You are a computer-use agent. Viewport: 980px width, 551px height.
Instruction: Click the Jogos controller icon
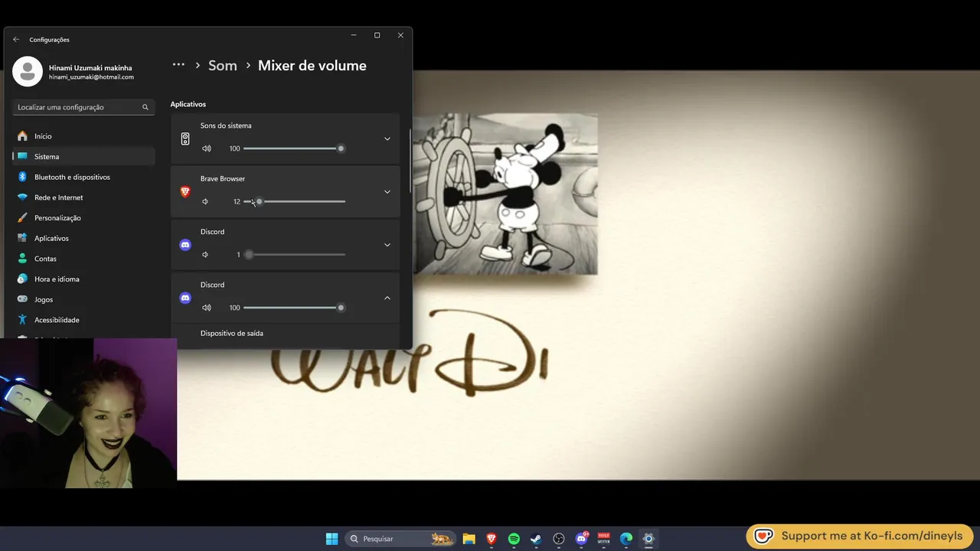tap(22, 299)
